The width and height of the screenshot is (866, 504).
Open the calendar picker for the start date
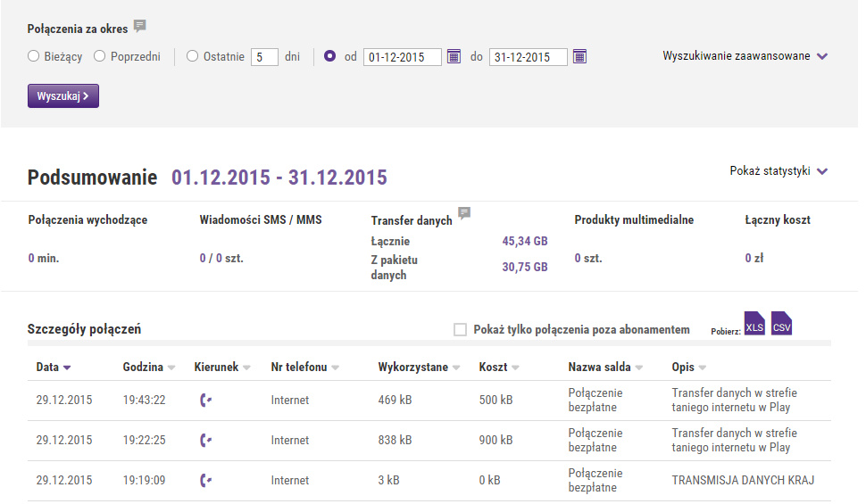(454, 56)
